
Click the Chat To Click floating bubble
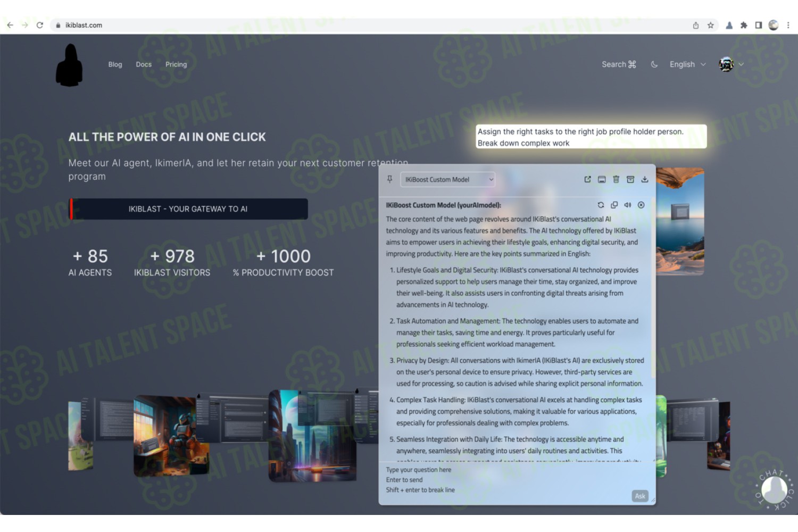tap(774, 489)
